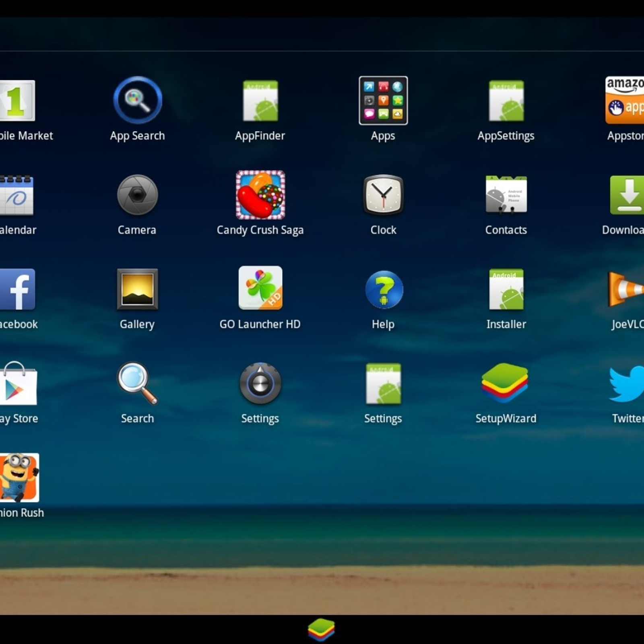Open the Clock app

point(383,195)
